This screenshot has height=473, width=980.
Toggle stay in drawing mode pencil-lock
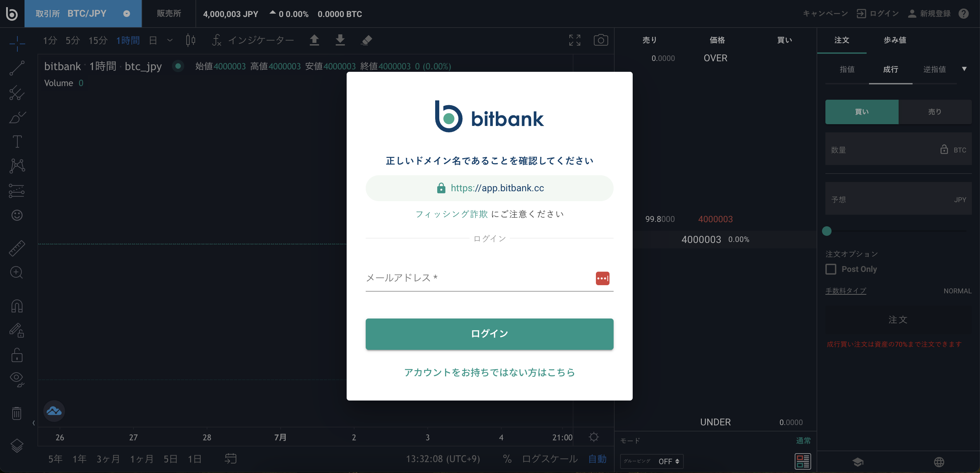(x=17, y=330)
